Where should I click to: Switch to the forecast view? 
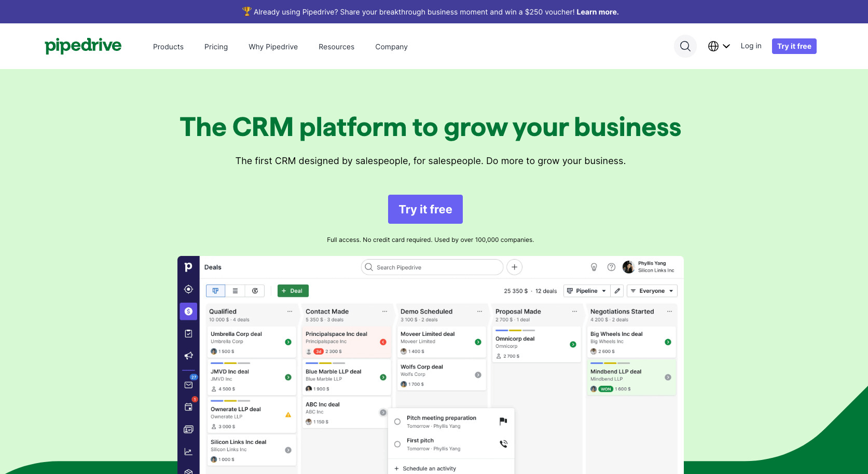coord(255,291)
